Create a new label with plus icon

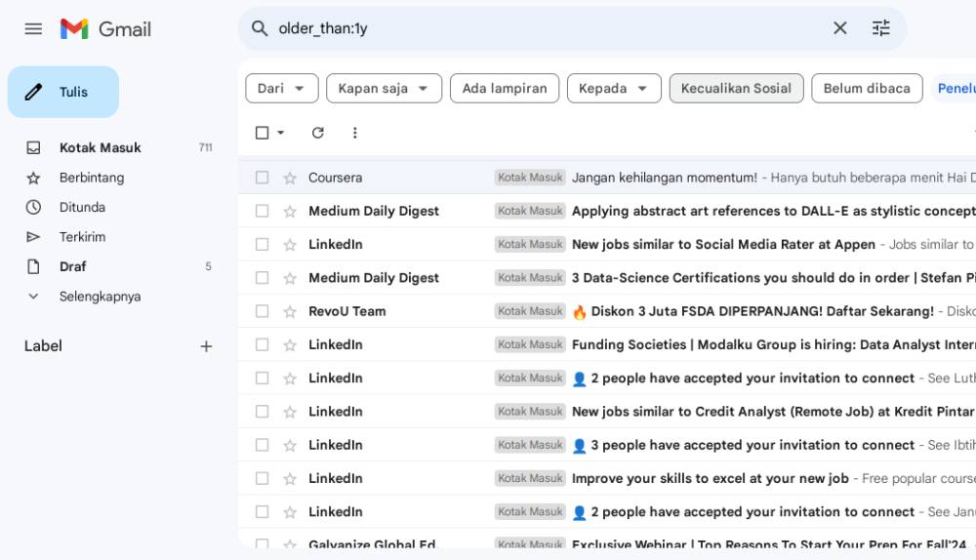click(x=206, y=346)
